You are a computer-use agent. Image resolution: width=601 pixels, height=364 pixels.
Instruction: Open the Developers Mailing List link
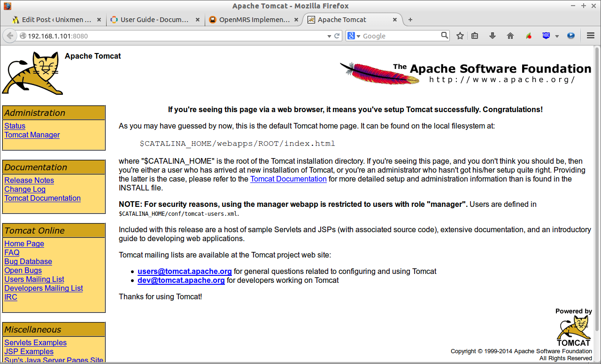point(44,288)
